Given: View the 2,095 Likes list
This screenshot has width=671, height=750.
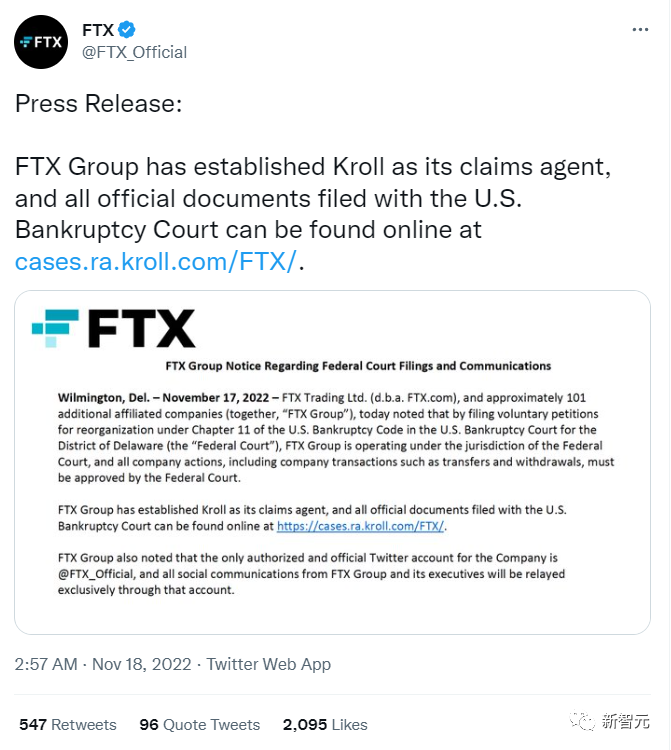Looking at the screenshot, I should pyautogui.click(x=325, y=725).
